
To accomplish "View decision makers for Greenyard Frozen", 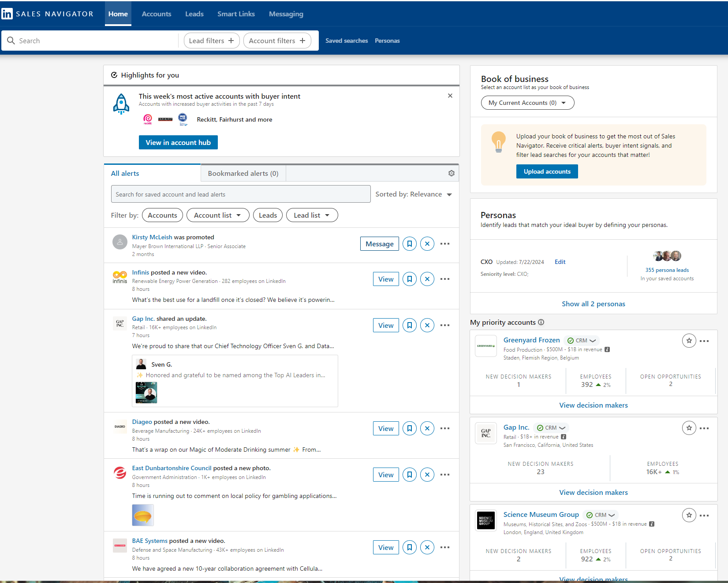I will (x=594, y=405).
